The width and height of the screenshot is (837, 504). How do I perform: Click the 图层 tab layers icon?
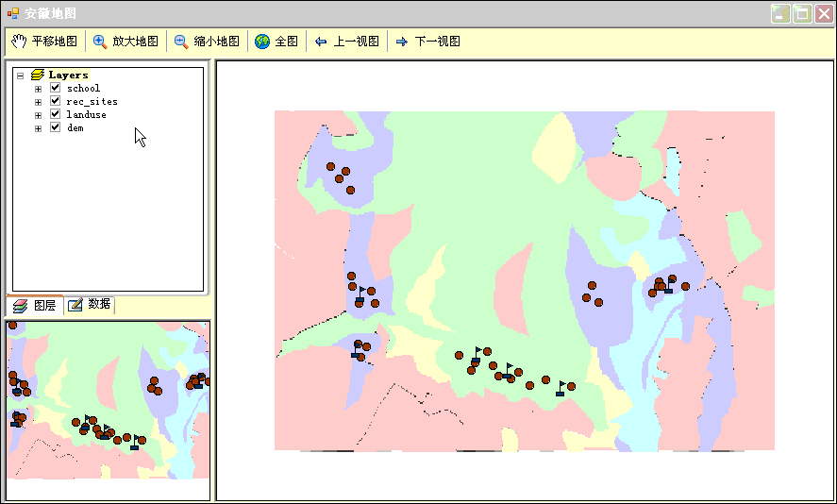click(x=20, y=306)
